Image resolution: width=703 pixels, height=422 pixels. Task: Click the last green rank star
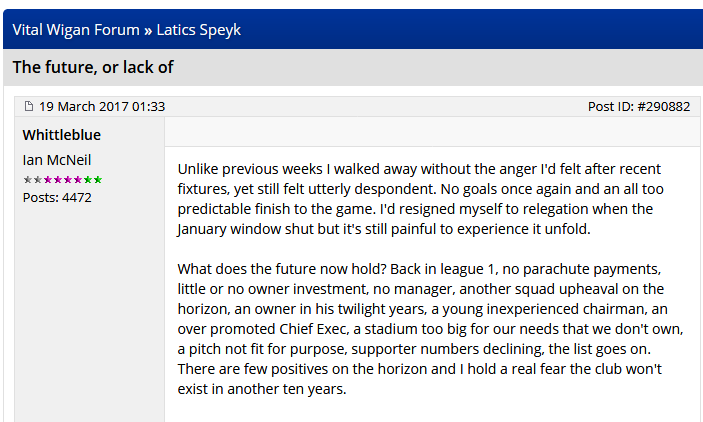98,179
